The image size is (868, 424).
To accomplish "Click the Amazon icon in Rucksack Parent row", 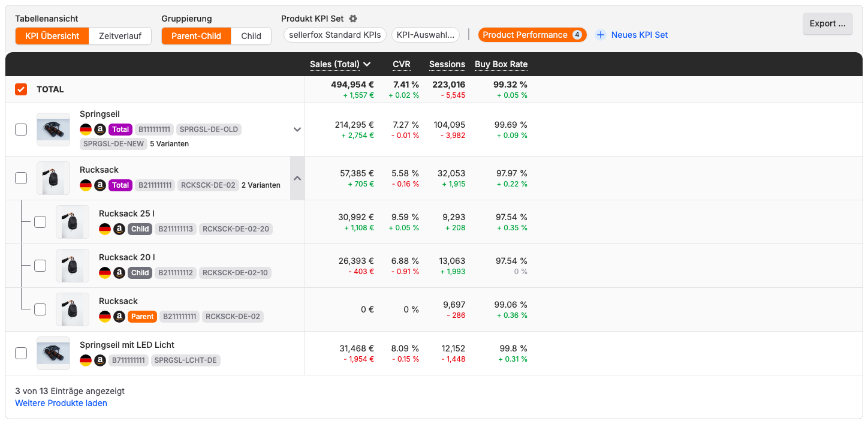I will [119, 317].
